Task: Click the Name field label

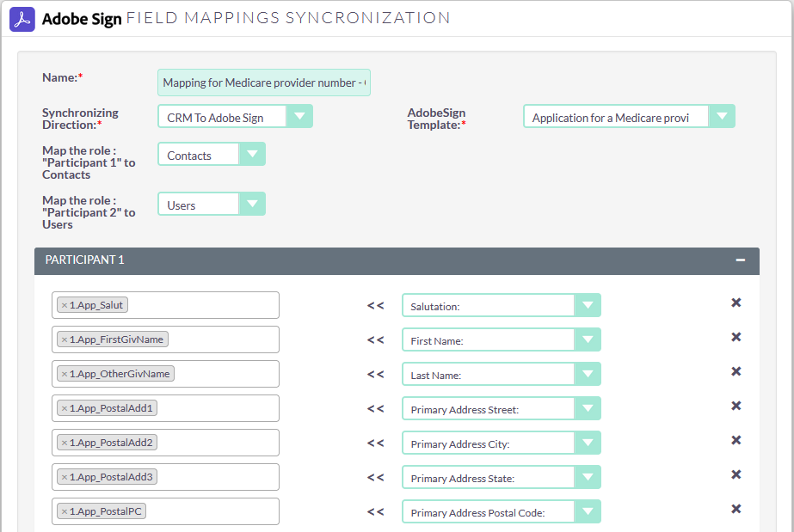Action: (x=62, y=77)
